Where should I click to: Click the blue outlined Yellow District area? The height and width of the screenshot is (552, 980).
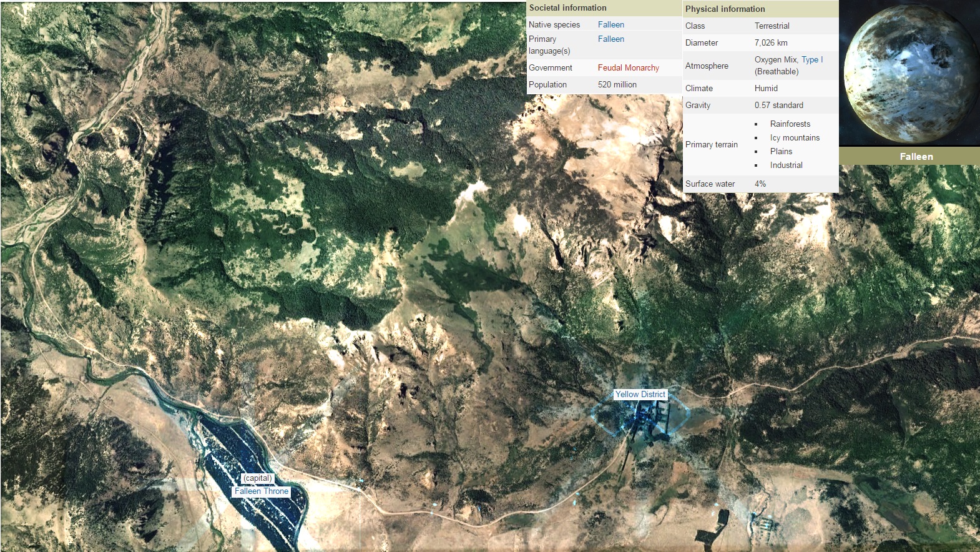(643, 418)
